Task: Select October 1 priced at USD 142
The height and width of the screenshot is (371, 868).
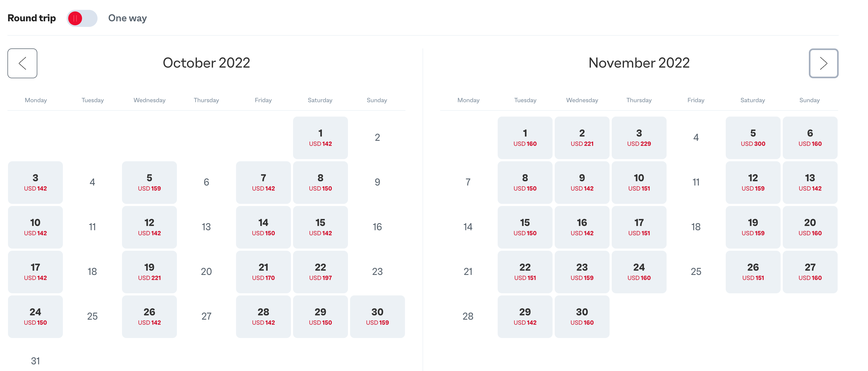Action: point(320,137)
